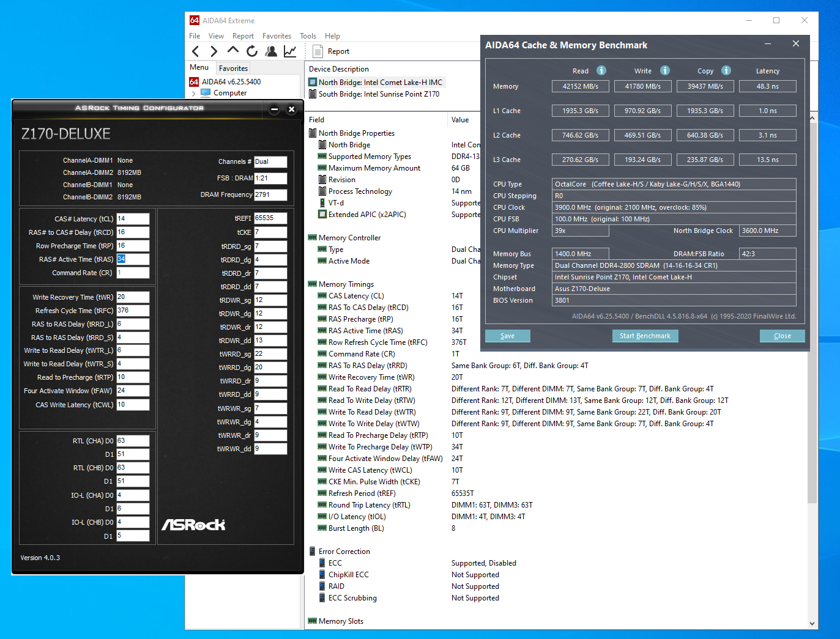The image size is (840, 639).
Task: Click the Command Rate (CR) input field
Action: click(x=133, y=273)
